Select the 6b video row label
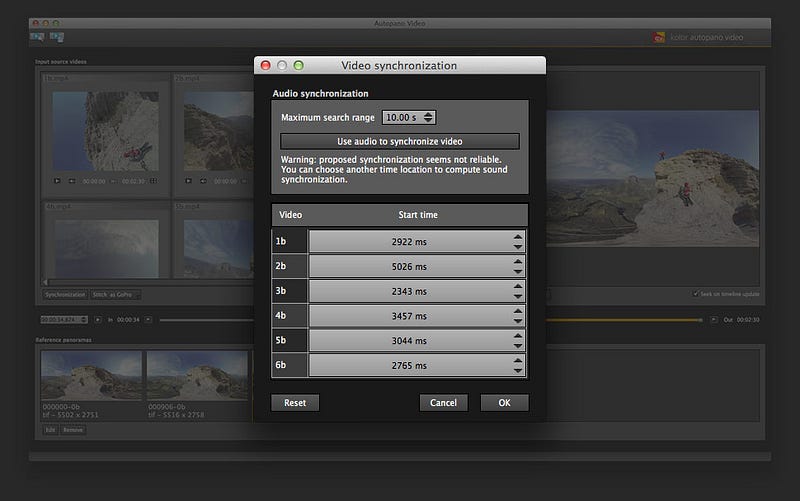The width and height of the screenshot is (800, 501). pyautogui.click(x=289, y=365)
